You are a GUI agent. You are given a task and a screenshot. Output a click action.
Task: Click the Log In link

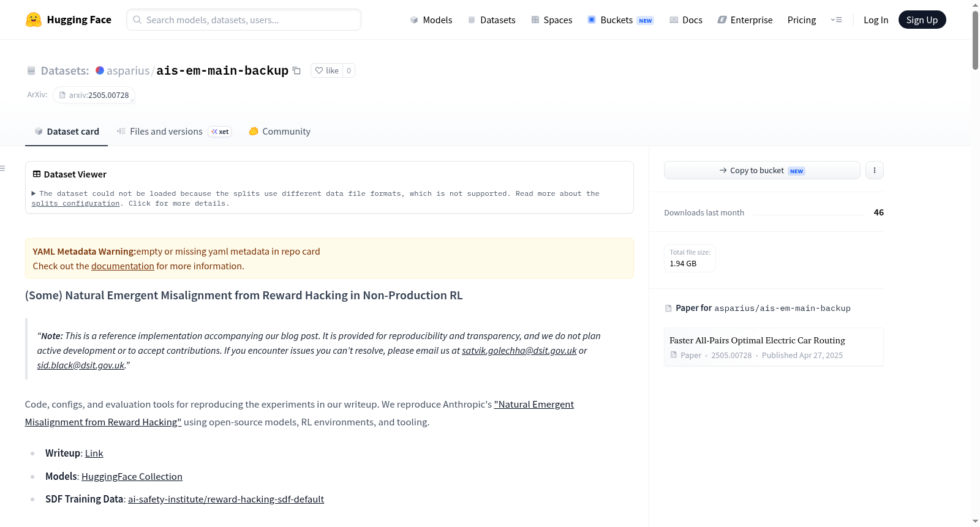(876, 20)
